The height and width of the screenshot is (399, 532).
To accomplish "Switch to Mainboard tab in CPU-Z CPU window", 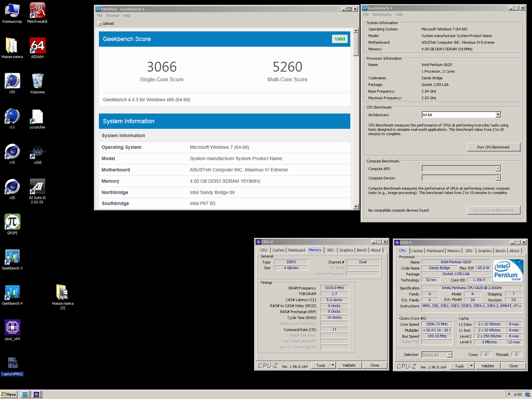I will [435, 251].
